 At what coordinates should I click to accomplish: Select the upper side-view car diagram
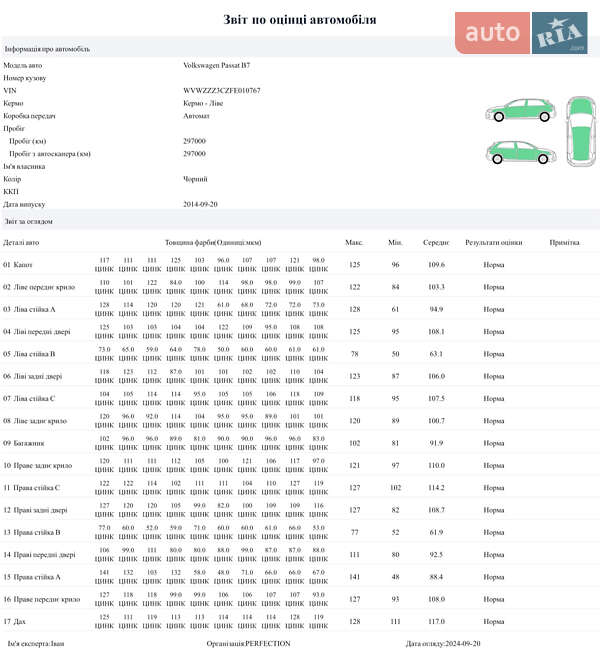click(x=520, y=110)
